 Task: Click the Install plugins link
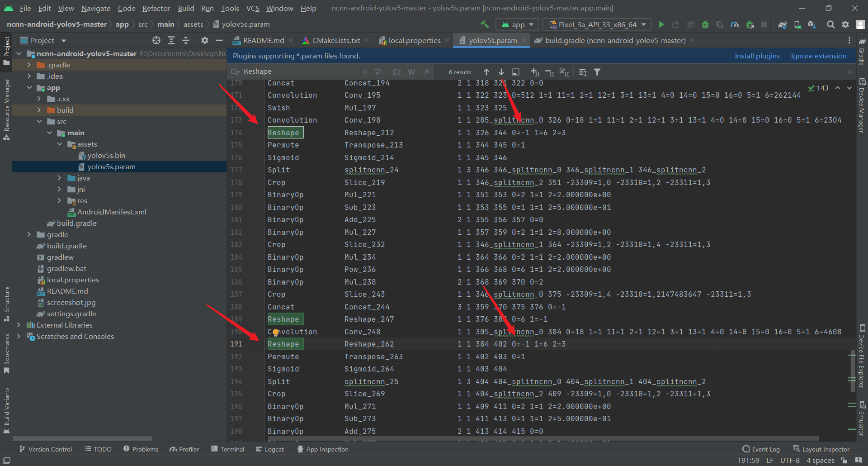click(x=757, y=56)
